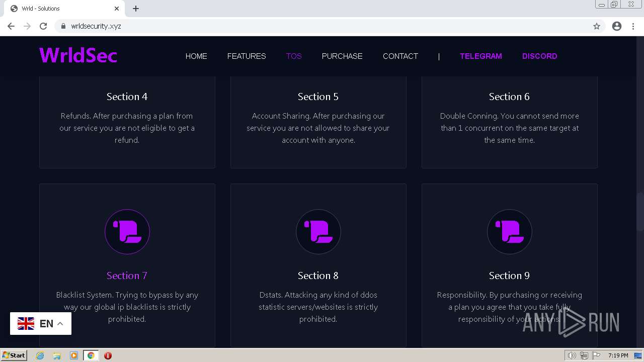Click the page vertical scrollbar thumb
644x362 pixels.
tap(640, 211)
